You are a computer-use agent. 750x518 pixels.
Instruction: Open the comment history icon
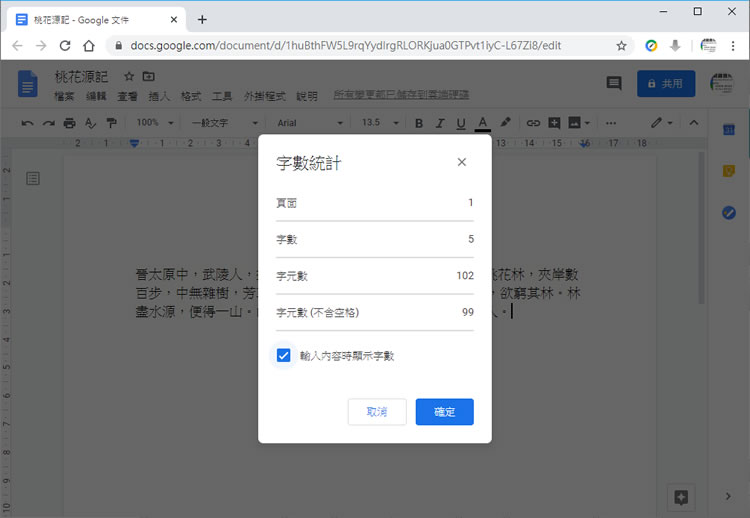(x=614, y=84)
